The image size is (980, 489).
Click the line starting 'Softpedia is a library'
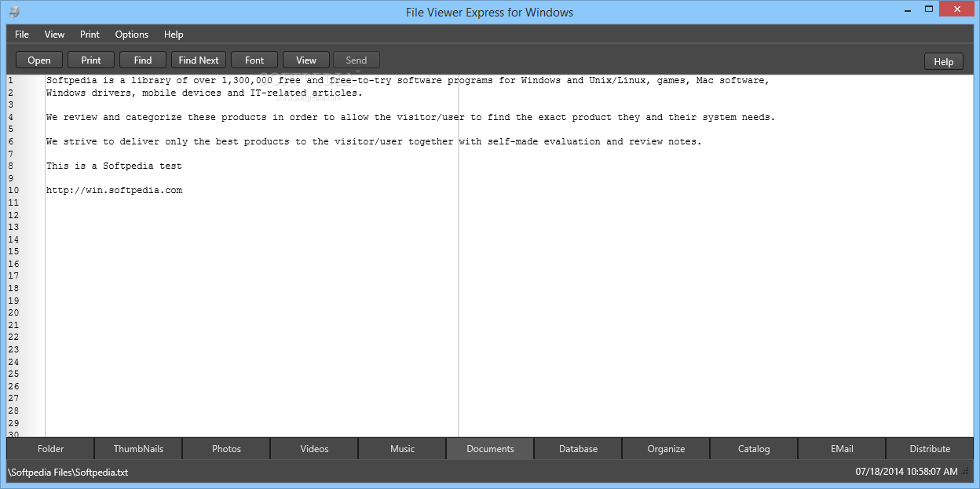408,80
